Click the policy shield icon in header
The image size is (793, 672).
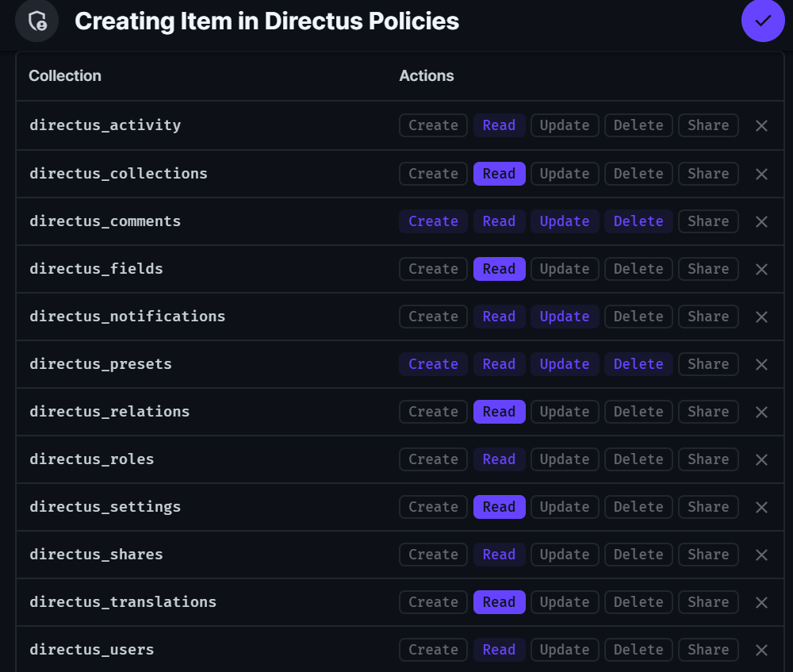point(36,21)
